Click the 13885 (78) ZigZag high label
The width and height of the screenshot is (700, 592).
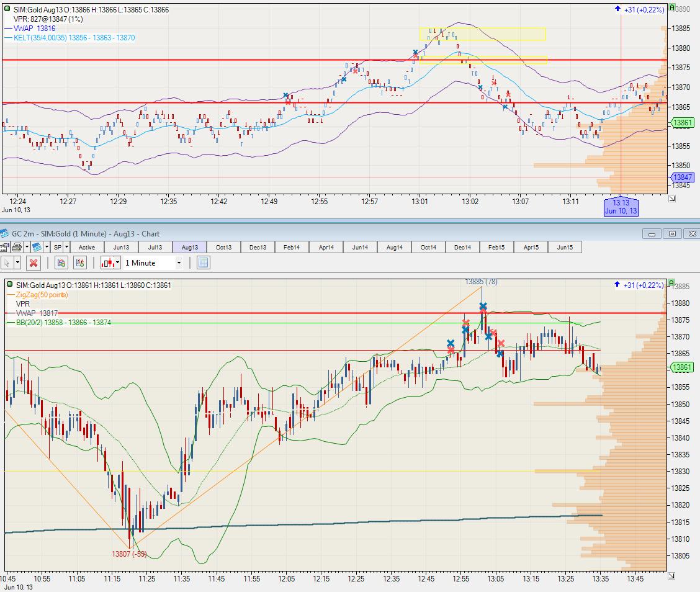482,282
